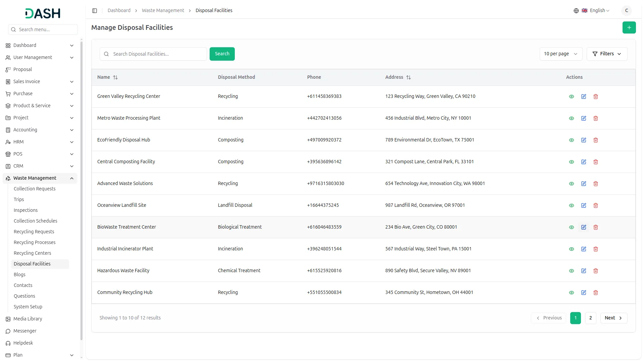Click the add new facility plus button

(629, 27)
